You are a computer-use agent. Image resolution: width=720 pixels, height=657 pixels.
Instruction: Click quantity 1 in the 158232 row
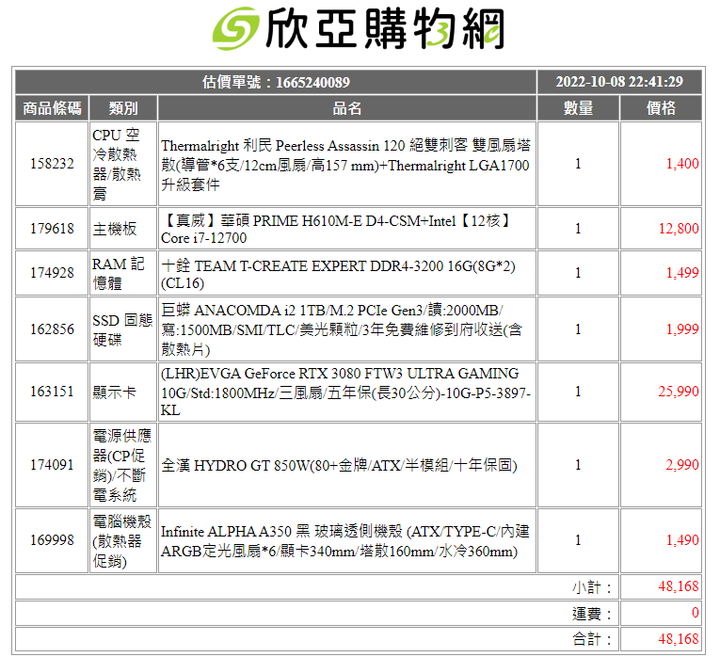(x=578, y=163)
